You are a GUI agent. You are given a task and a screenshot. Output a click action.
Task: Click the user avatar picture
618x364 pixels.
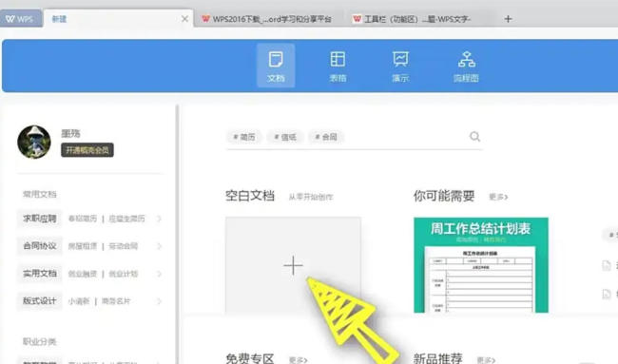[x=34, y=143]
